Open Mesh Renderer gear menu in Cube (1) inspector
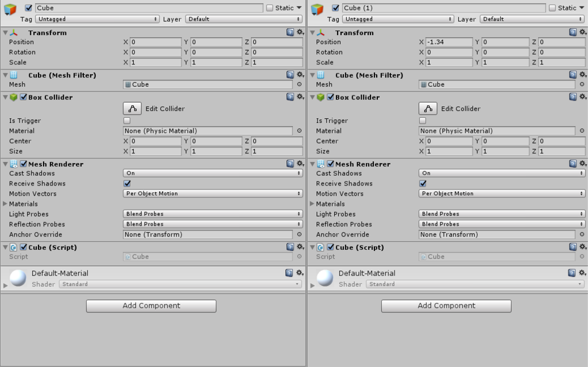The height and width of the screenshot is (367, 588). coord(583,164)
